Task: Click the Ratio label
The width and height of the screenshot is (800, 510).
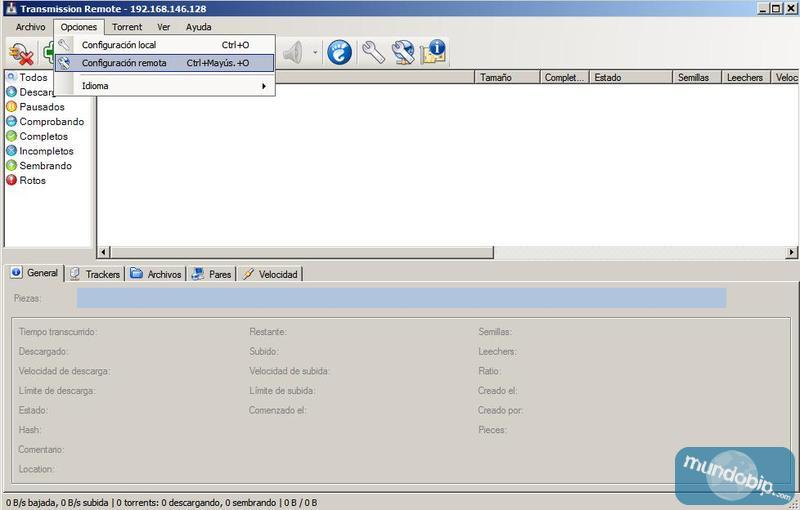Action: [x=489, y=371]
